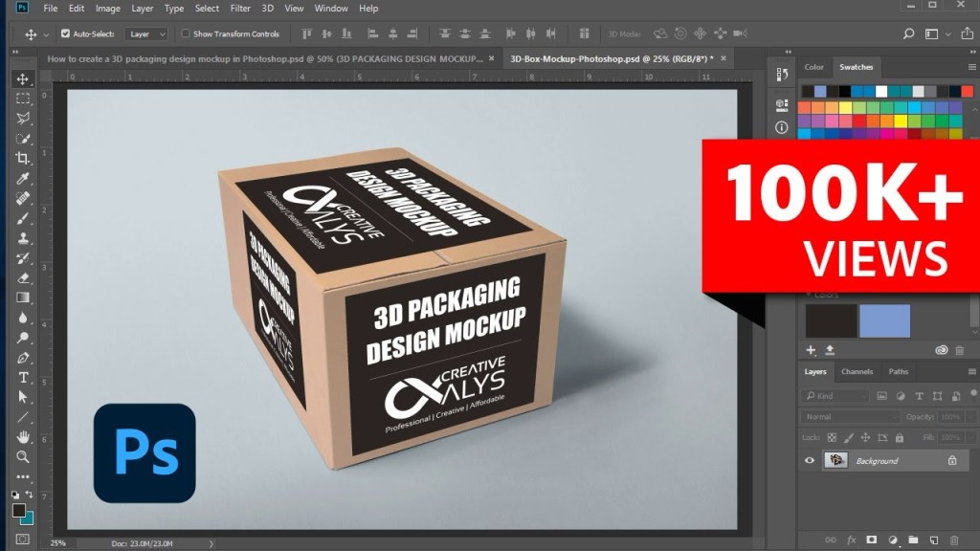Switch to the Color panel tab

pyautogui.click(x=813, y=67)
